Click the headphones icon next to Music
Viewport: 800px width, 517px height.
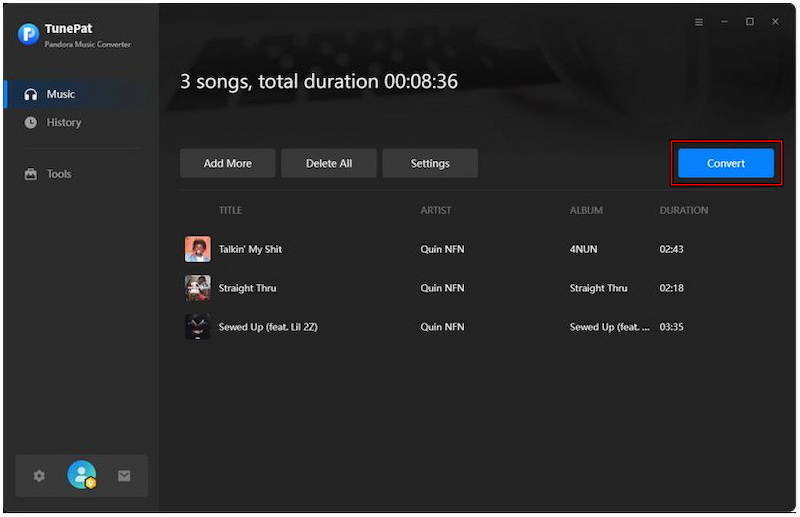31,94
